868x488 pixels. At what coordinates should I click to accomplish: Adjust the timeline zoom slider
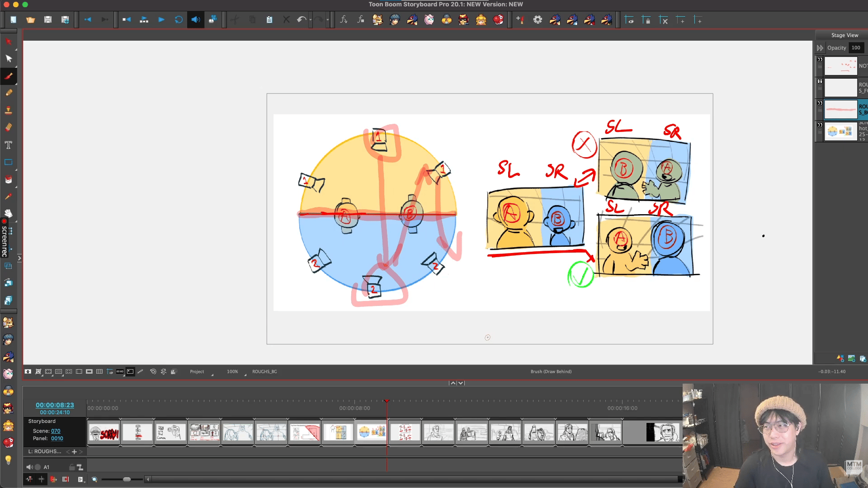click(127, 479)
